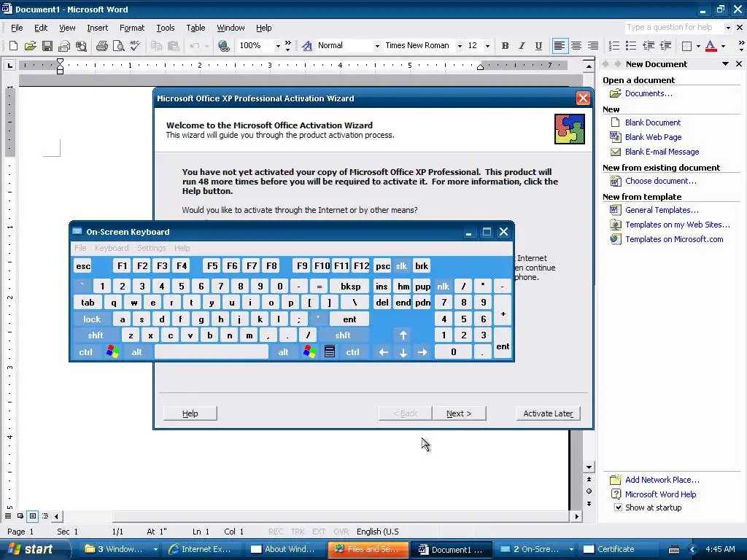Open the Blank Web Page link
This screenshot has width=747, height=560.
653,137
